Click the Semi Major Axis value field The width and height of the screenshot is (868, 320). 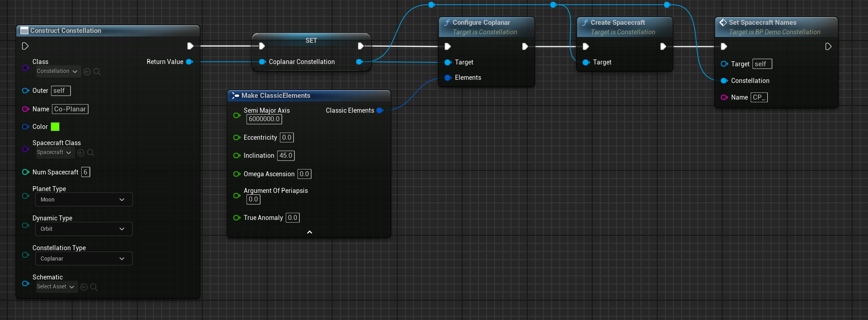[x=264, y=119]
